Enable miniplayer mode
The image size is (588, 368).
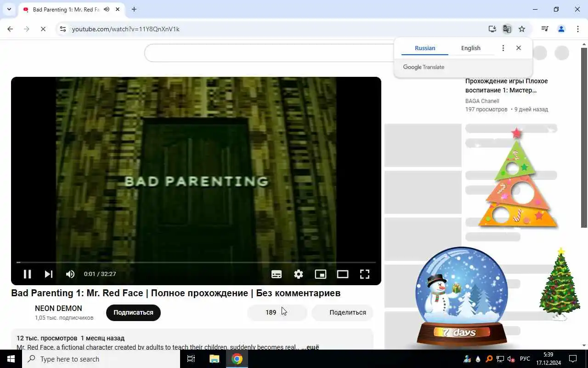pos(321,274)
